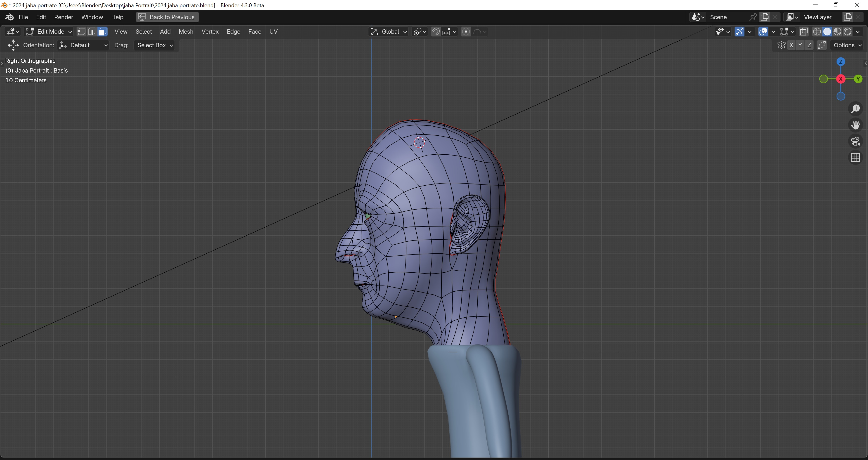Switch to face select mode
The width and height of the screenshot is (868, 460).
tap(102, 31)
